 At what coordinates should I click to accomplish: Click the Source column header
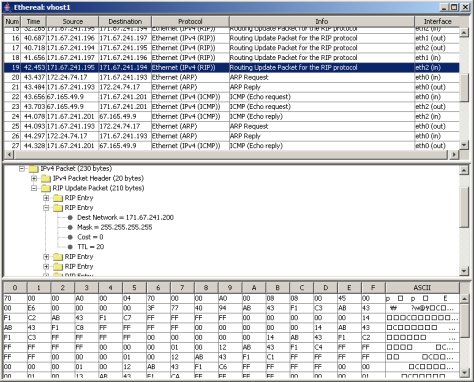72,21
